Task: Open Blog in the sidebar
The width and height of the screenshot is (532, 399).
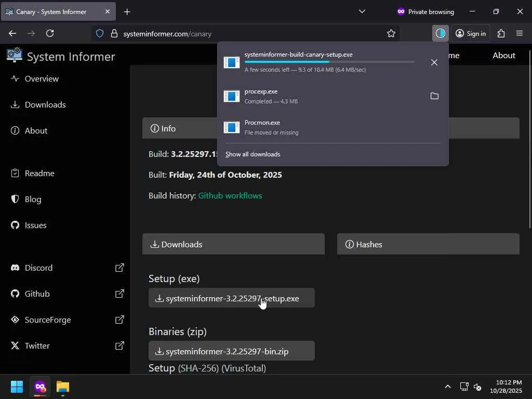Action: point(33,199)
